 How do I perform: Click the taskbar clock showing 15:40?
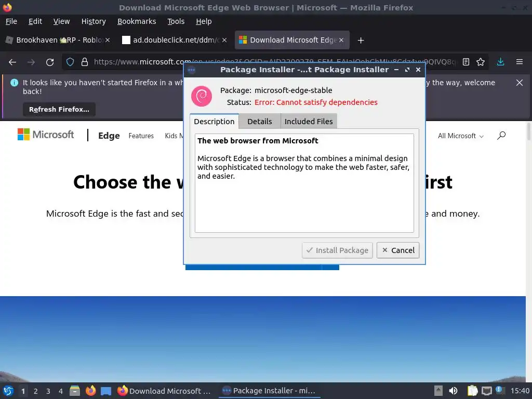point(520,391)
